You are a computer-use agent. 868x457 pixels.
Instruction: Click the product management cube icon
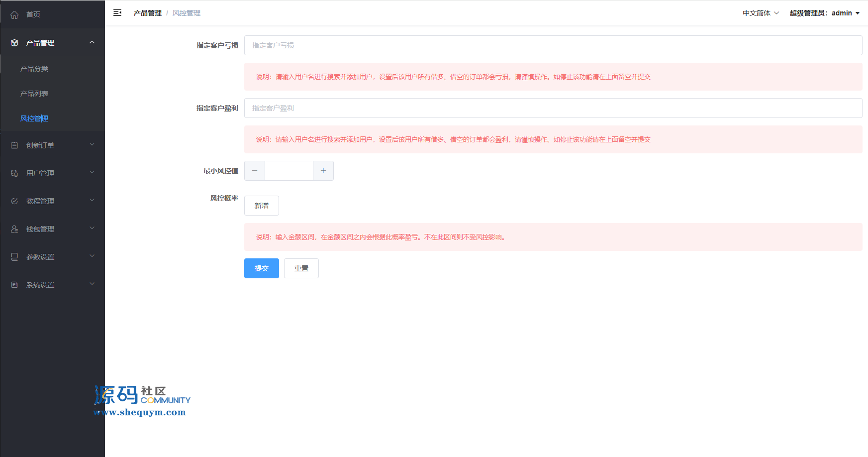pos(14,43)
